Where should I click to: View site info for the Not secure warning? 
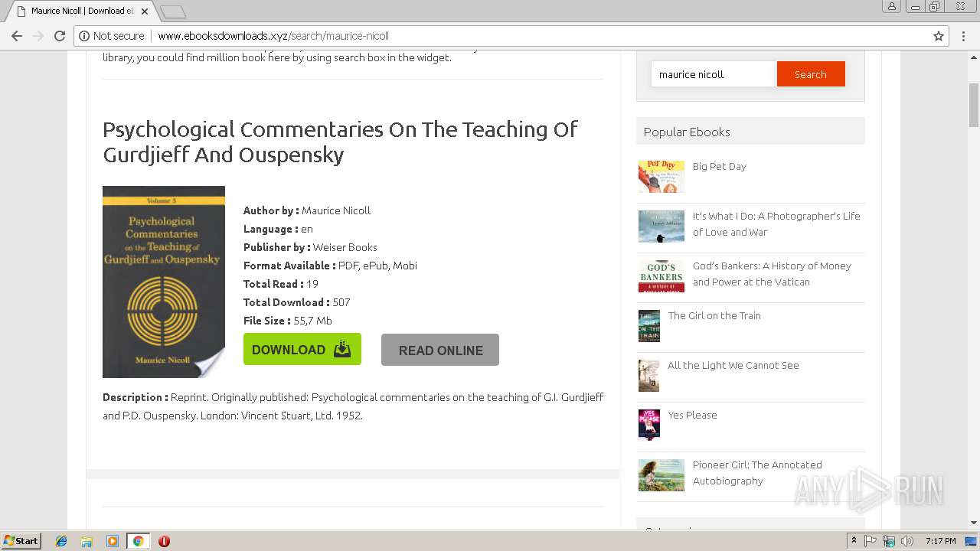(112, 36)
